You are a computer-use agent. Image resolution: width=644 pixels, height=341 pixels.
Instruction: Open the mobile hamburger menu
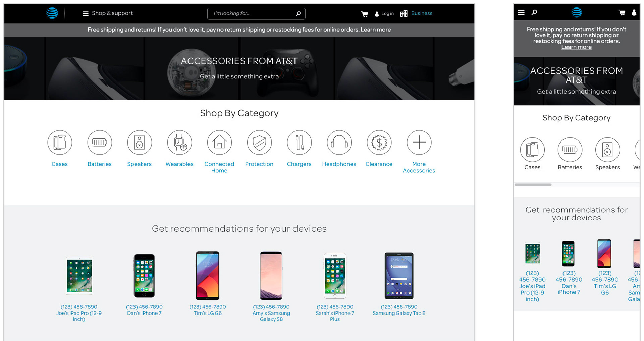tap(521, 12)
